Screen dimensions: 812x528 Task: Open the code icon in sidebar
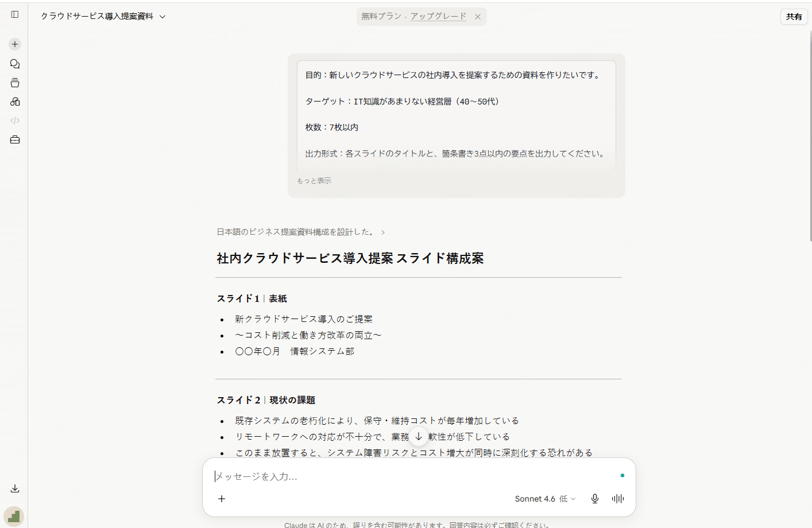(15, 121)
